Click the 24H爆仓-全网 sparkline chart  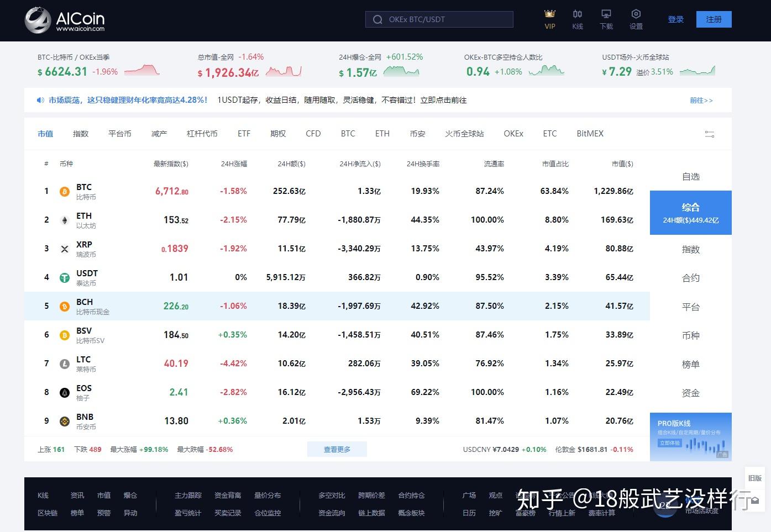[x=401, y=71]
